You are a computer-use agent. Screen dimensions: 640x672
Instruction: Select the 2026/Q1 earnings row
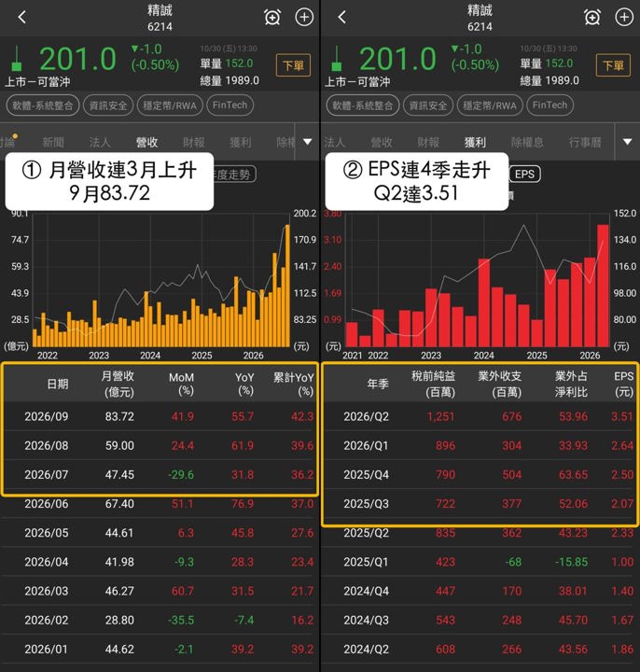coord(480,446)
